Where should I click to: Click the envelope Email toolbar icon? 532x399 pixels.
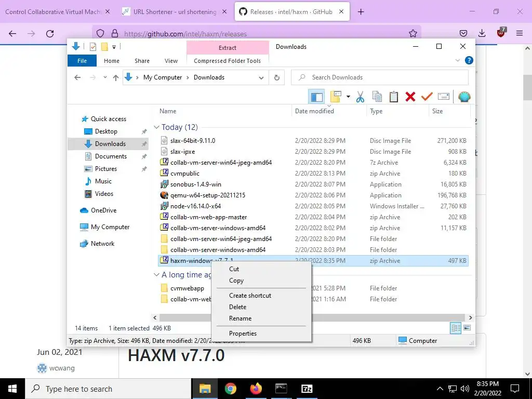pyautogui.click(x=444, y=97)
